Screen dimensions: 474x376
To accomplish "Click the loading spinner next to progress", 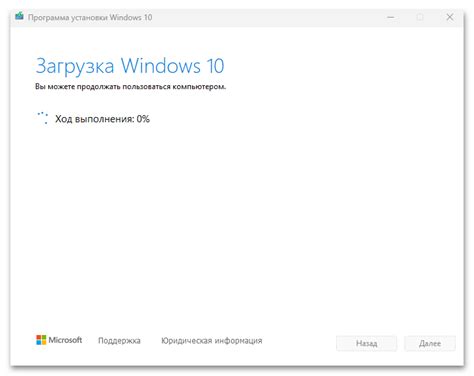I will [43, 118].
